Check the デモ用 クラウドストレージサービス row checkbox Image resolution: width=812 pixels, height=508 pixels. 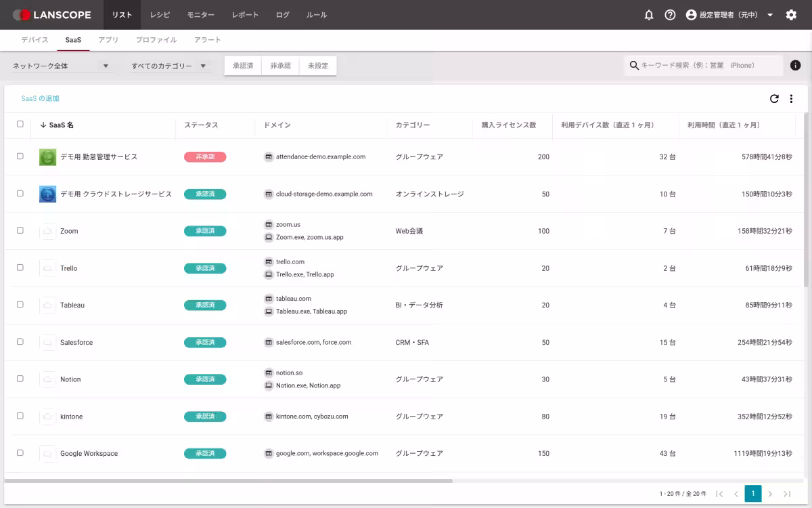(20, 193)
